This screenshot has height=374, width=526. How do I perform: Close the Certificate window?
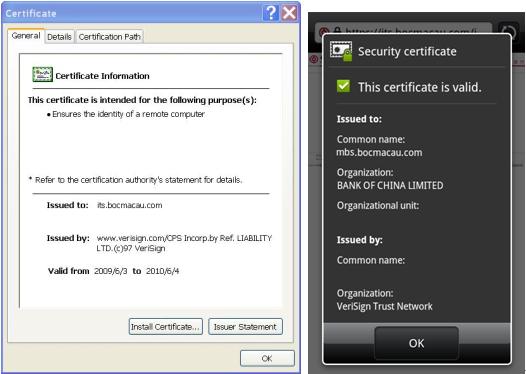pos(289,13)
